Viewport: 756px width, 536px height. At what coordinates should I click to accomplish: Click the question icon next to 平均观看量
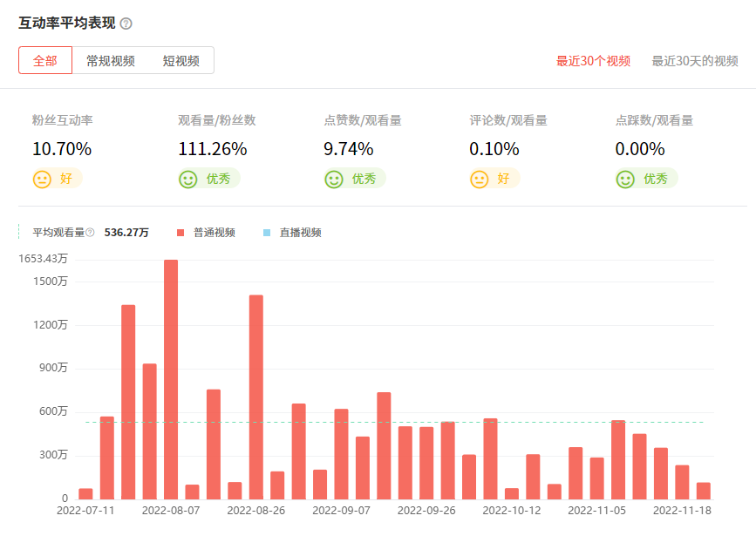click(90, 233)
